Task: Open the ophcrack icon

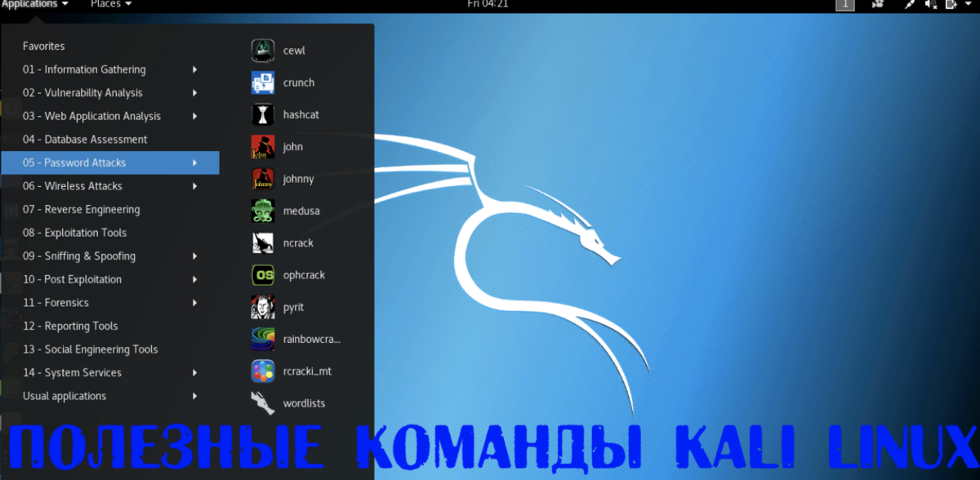Action: 263,275
